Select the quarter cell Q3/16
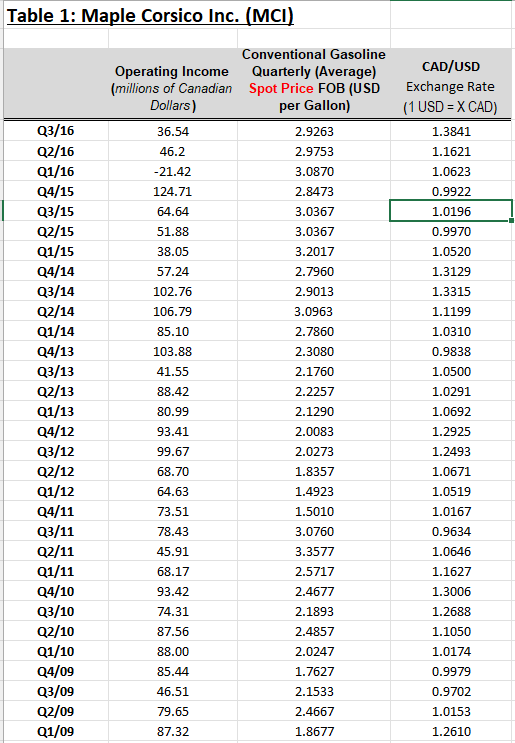 (56, 131)
